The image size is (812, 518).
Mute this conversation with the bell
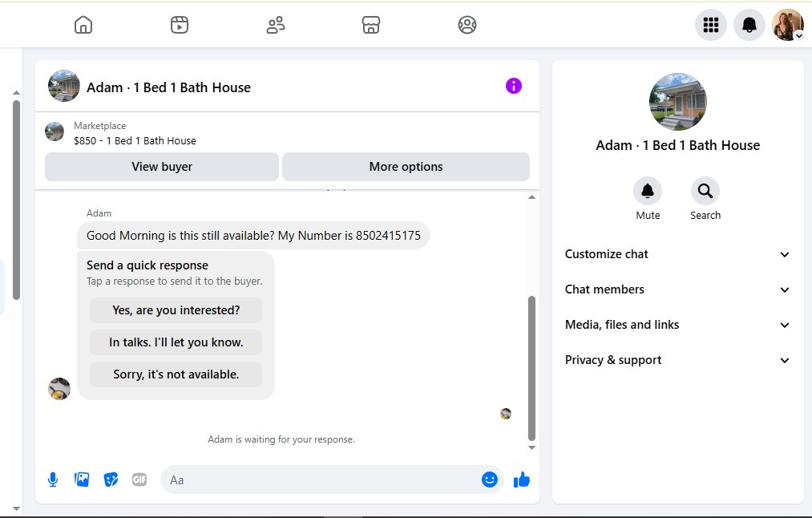pos(648,191)
